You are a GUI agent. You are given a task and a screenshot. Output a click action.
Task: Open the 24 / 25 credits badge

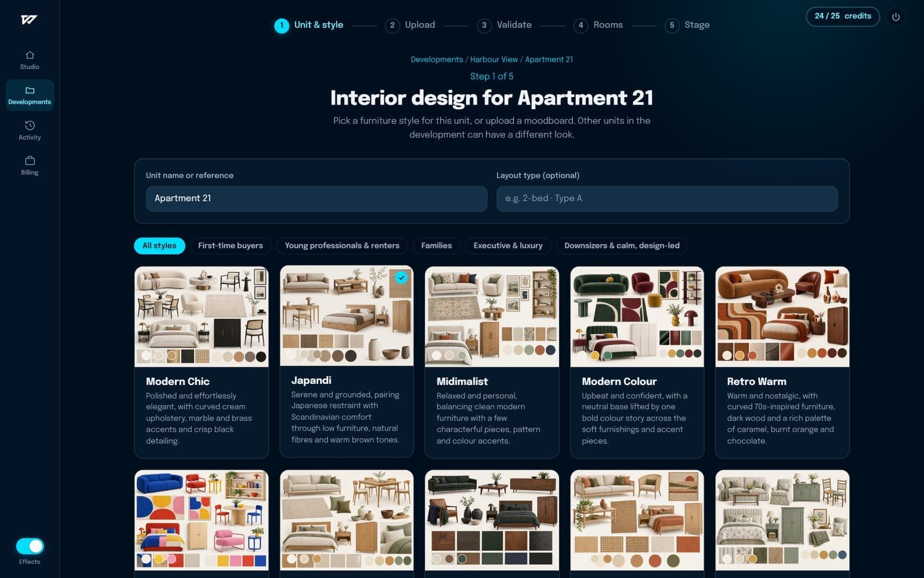(x=843, y=16)
